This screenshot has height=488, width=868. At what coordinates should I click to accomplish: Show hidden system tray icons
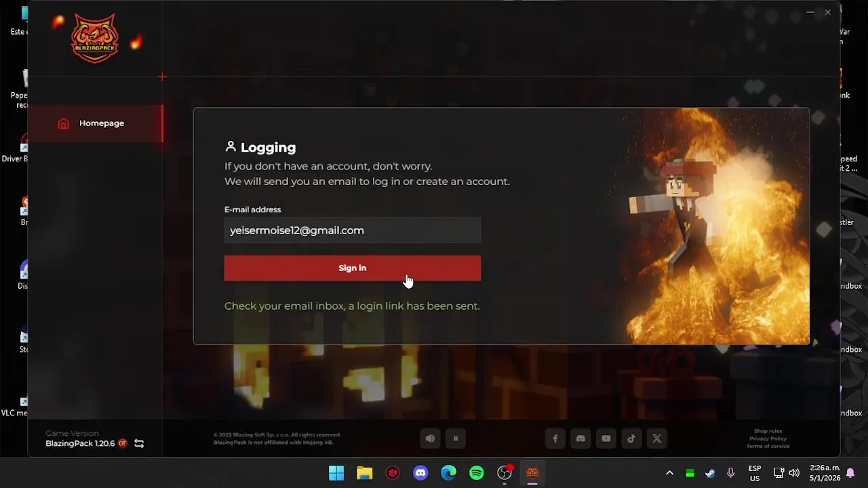click(669, 473)
